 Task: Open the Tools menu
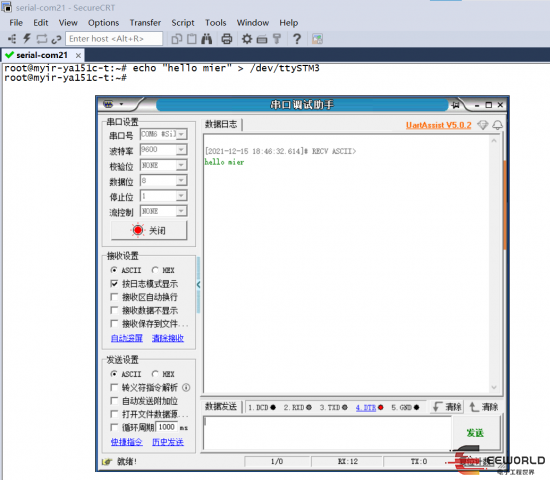(x=216, y=23)
